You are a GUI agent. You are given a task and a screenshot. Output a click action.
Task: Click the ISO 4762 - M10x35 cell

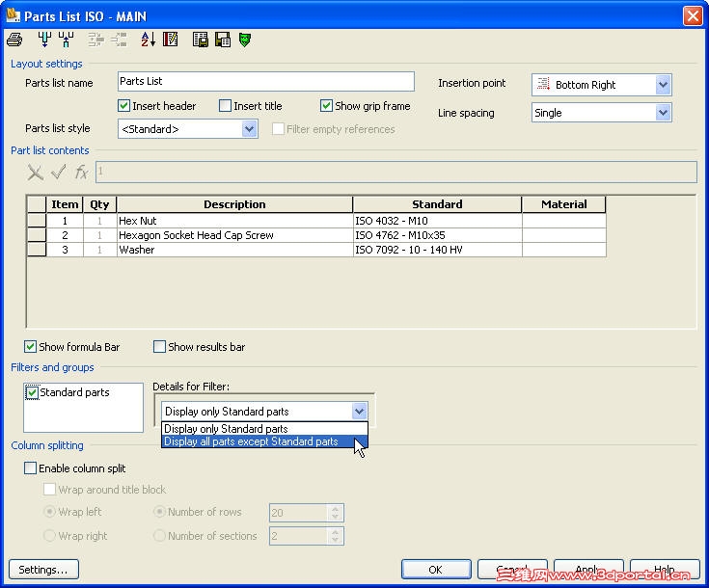click(x=437, y=235)
